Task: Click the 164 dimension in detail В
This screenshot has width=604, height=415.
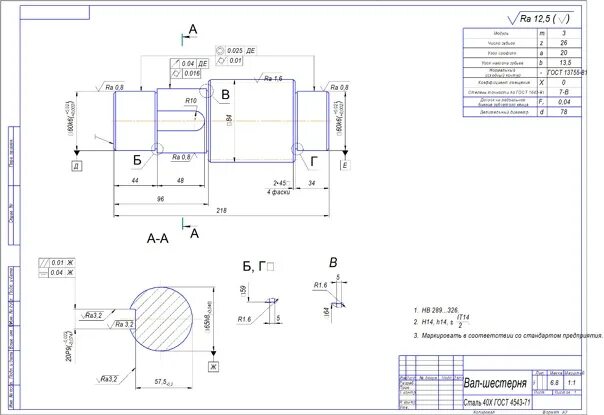Action: (x=327, y=312)
